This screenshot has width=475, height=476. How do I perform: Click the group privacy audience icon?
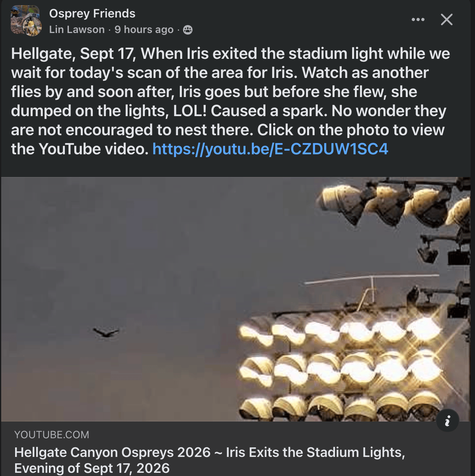point(188,30)
